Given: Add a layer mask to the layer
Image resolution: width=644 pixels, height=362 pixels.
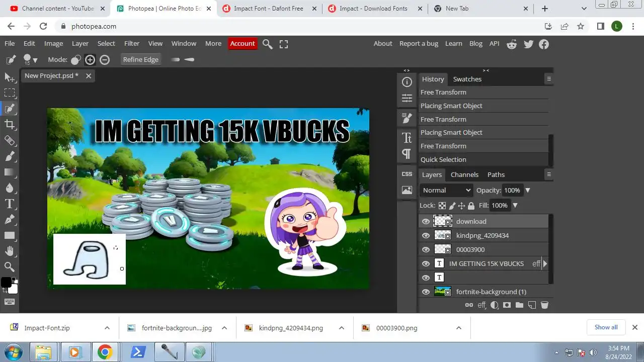Looking at the screenshot, I should pos(507,305).
